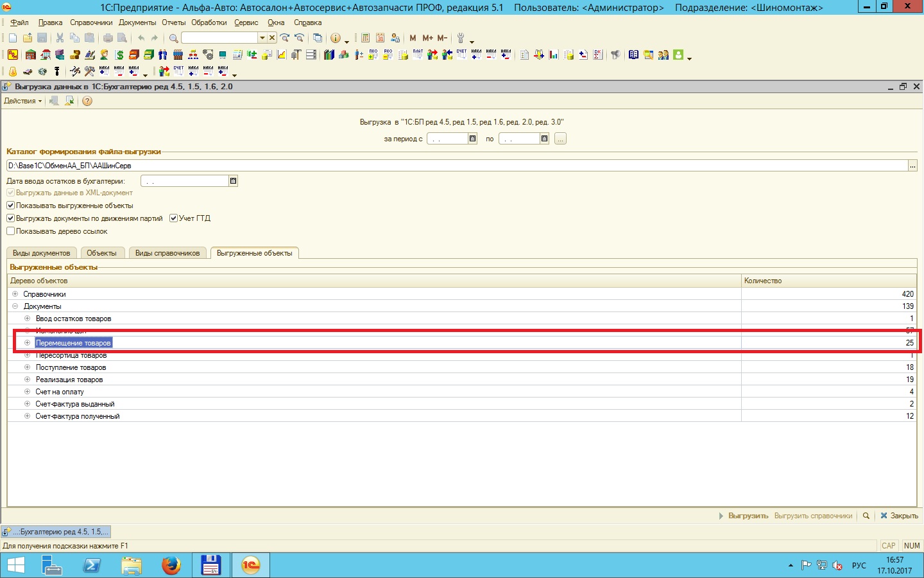
Task: Click the bar chart report icon
Action: (554, 55)
